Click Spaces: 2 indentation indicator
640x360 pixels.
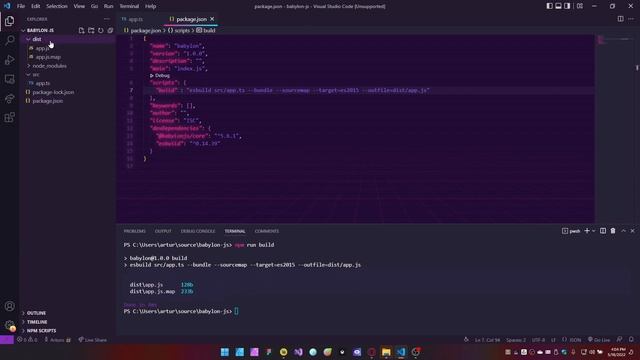click(x=516, y=340)
